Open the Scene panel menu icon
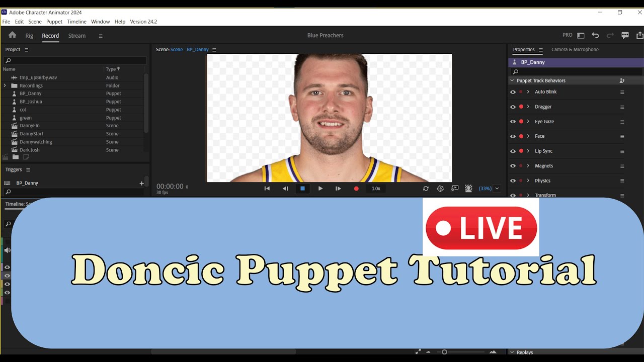644x362 pixels. click(x=214, y=50)
